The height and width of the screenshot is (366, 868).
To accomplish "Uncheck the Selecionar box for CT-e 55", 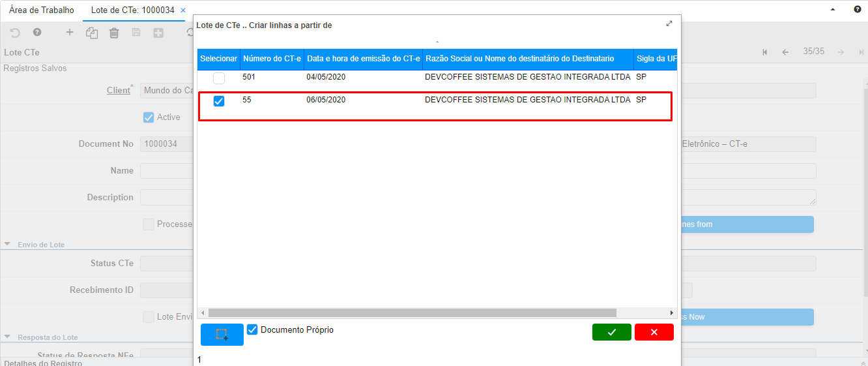I will (219, 101).
